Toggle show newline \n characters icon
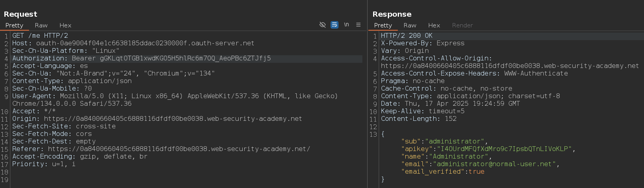 346,25
